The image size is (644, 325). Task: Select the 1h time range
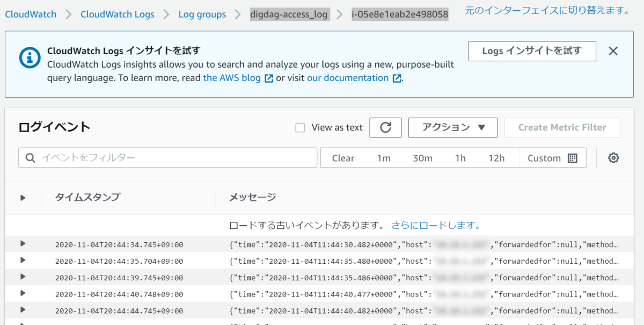(x=460, y=158)
